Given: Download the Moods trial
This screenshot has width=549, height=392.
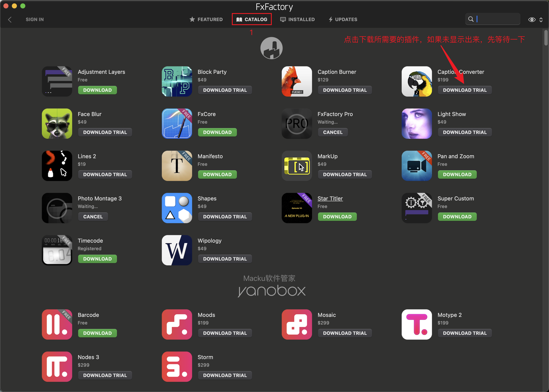Looking at the screenshot, I should [225, 333].
